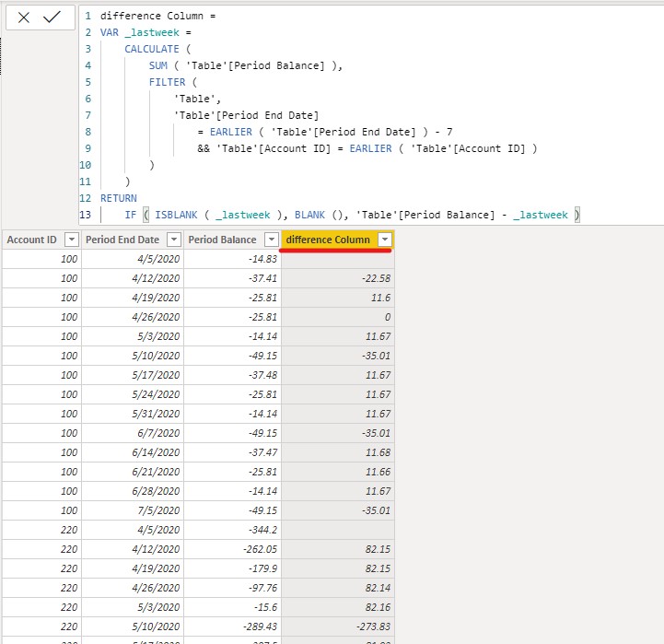Select the Period End Date column header
Screen dimensions: 664x644
[122, 240]
